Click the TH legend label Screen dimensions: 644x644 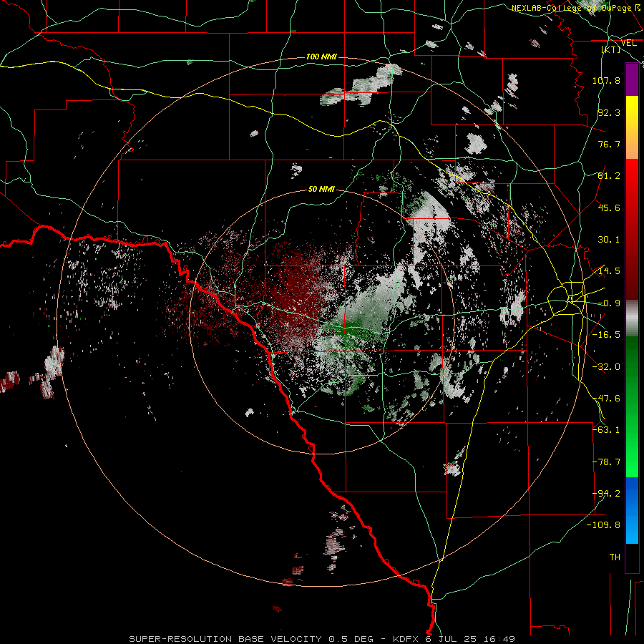pos(615,557)
